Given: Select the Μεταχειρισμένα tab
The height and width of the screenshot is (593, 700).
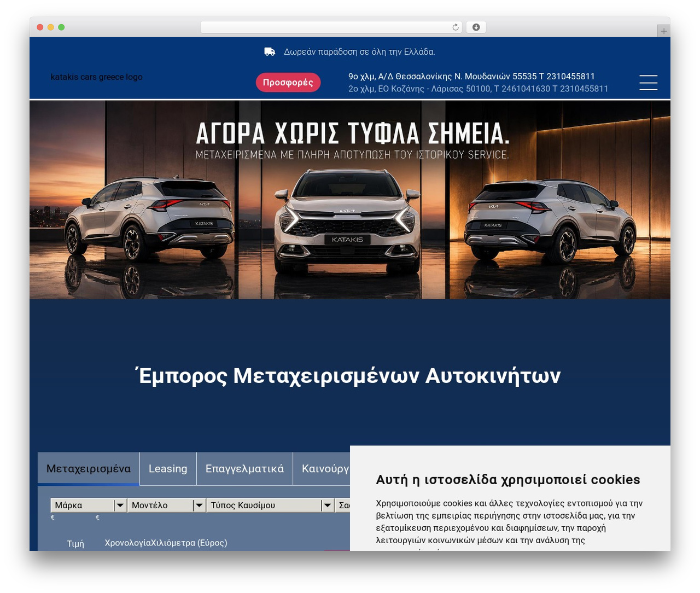Looking at the screenshot, I should 89,469.
